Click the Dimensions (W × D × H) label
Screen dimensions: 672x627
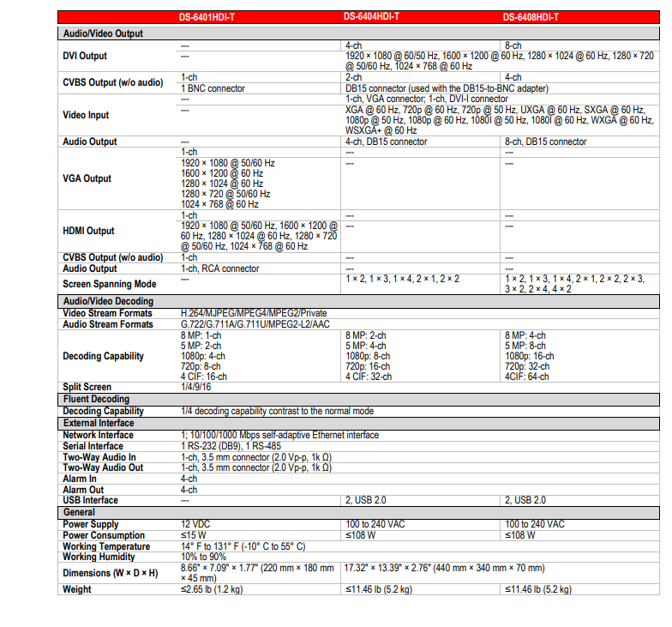pyautogui.click(x=110, y=573)
